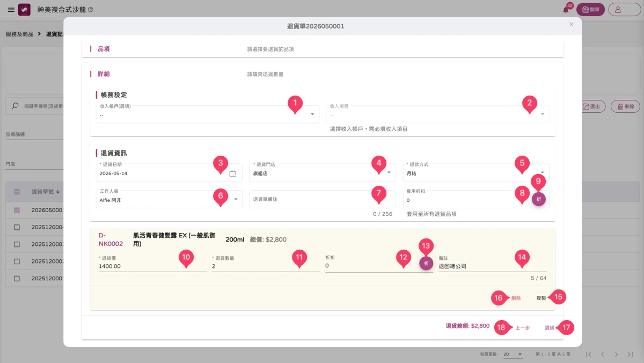Click the 退貨數量 field showing 2

tap(266, 263)
